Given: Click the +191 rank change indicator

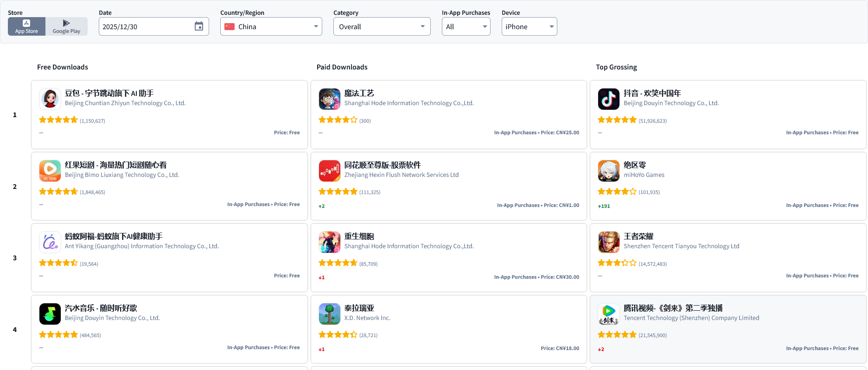Looking at the screenshot, I should coord(604,207).
